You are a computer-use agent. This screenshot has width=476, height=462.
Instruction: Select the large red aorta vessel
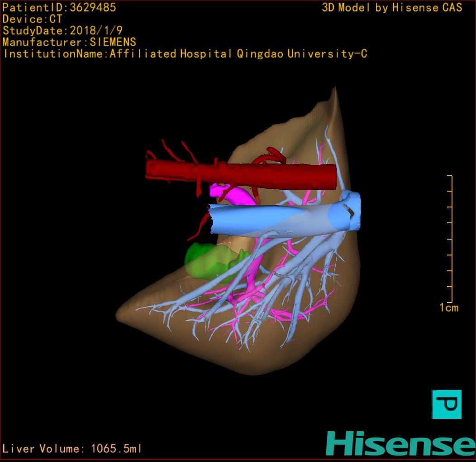point(240,174)
